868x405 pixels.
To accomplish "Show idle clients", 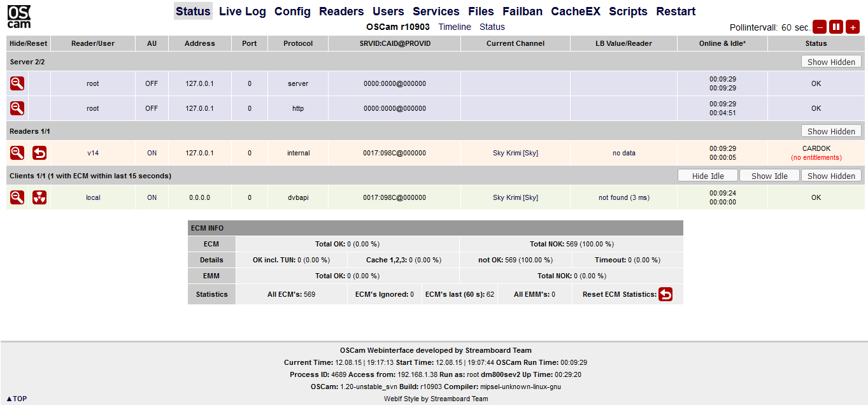I will click(769, 176).
